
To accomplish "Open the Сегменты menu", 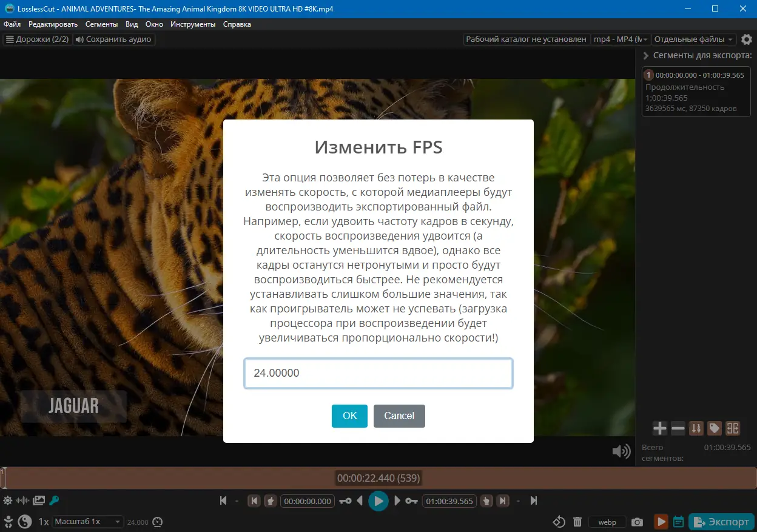I will pyautogui.click(x=101, y=24).
